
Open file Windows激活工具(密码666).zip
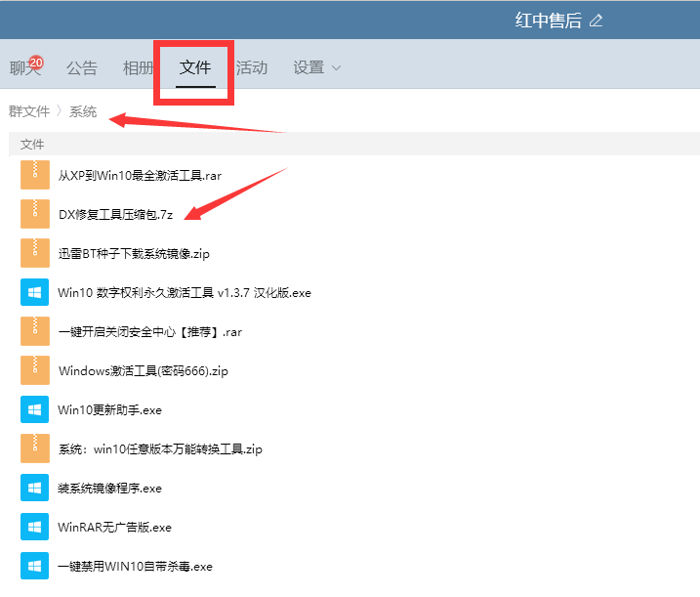pyautogui.click(x=144, y=371)
